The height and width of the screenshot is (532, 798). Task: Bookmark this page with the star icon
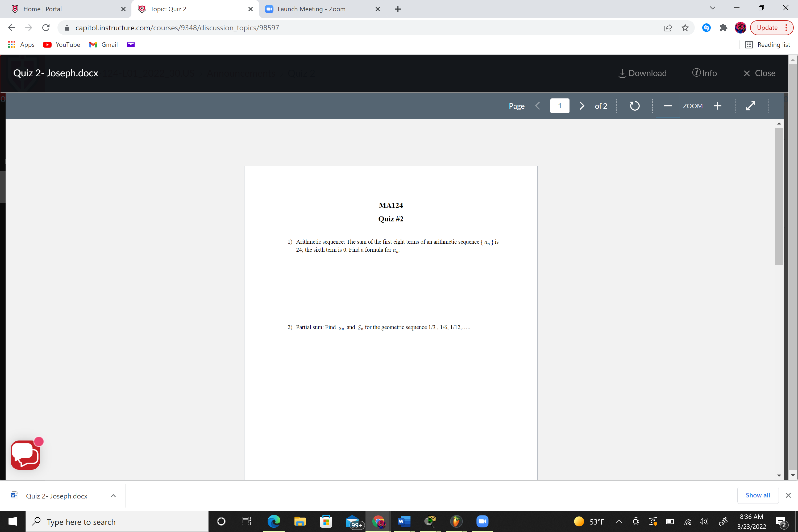pos(685,28)
